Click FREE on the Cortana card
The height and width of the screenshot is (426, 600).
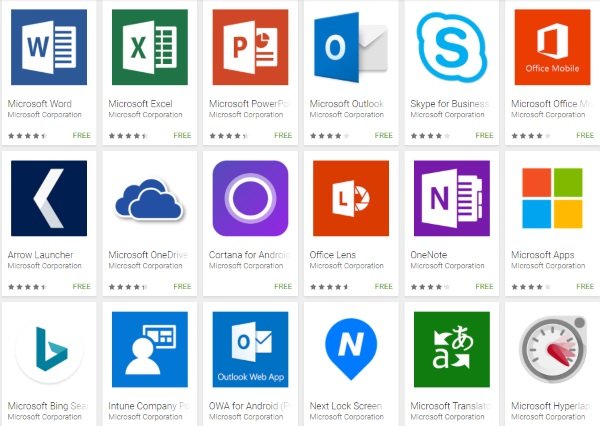[283, 287]
